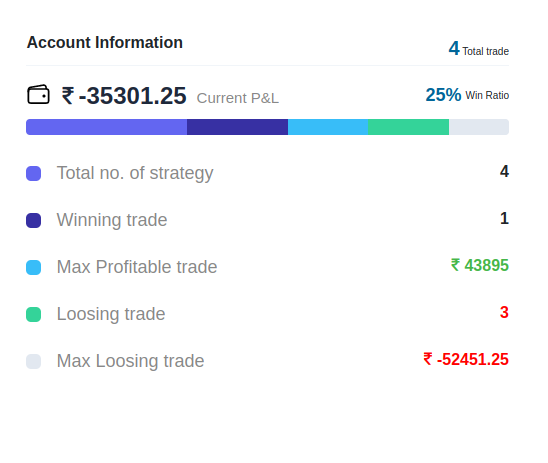The image size is (548, 463).
Task: Click the 4 Total trade counter
Action: pyautogui.click(x=479, y=49)
